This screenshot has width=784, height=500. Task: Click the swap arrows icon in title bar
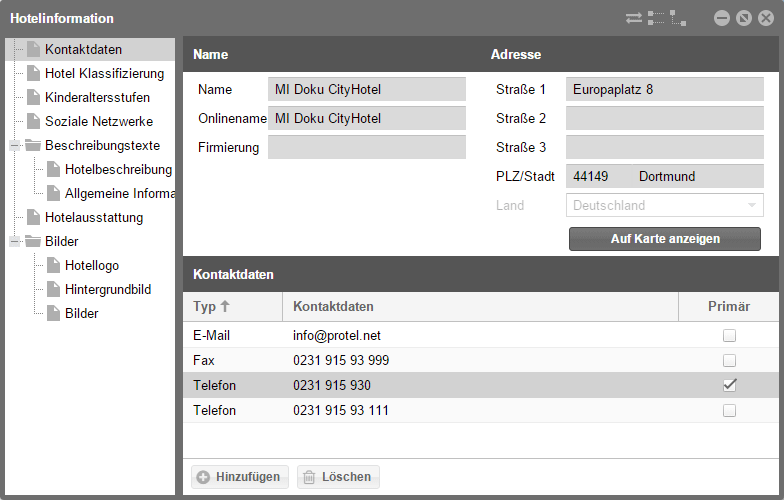[x=634, y=18]
